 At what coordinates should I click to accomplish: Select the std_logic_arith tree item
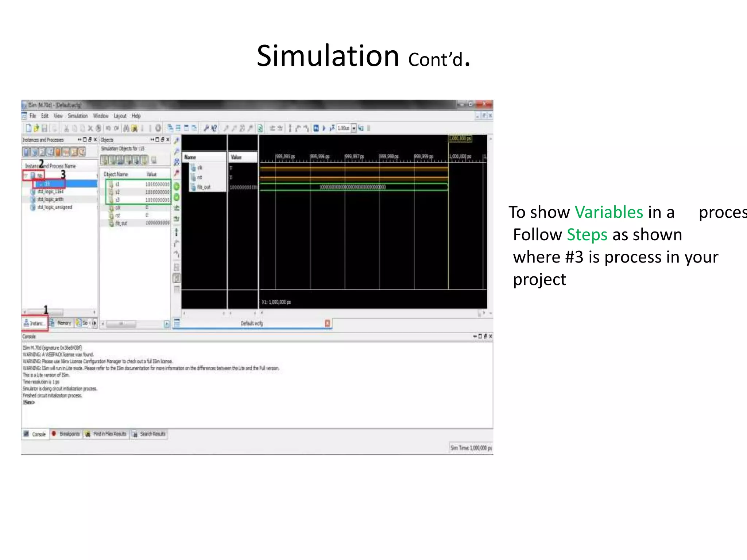pos(50,199)
